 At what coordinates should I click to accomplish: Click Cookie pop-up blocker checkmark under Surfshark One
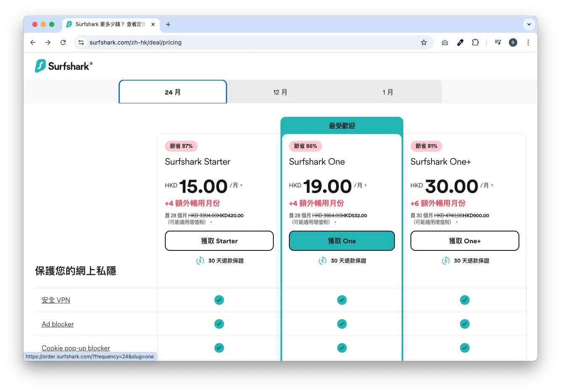pyautogui.click(x=342, y=348)
